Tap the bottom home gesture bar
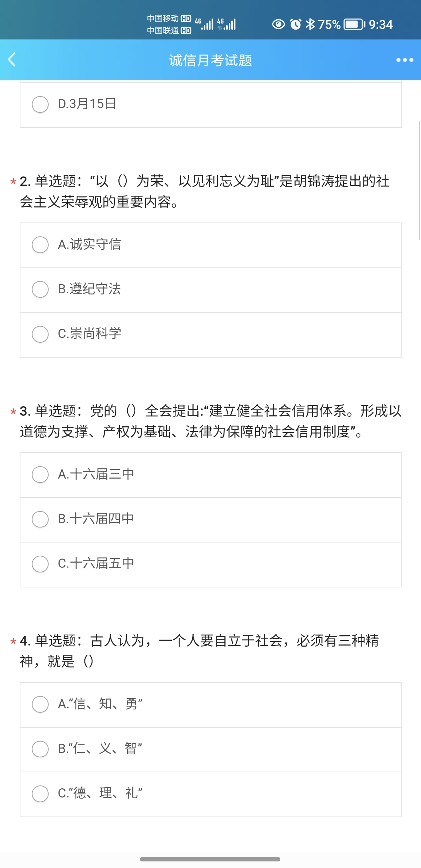The height and width of the screenshot is (868, 421). pyautogui.click(x=210, y=859)
